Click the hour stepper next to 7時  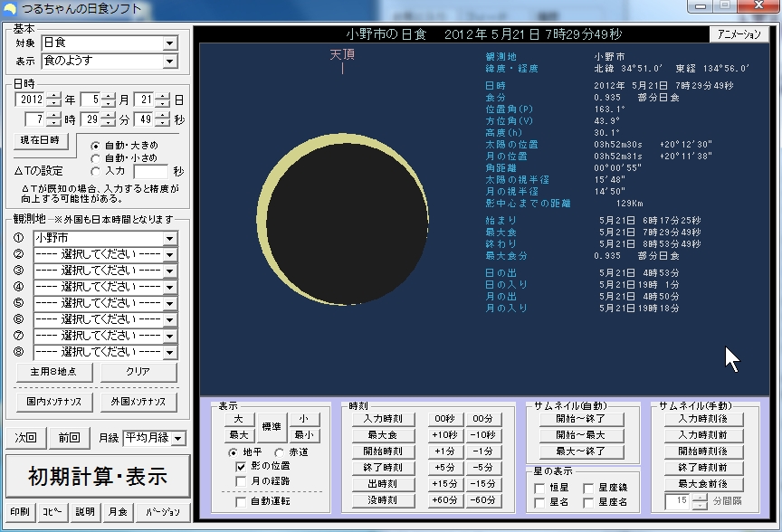click(54, 119)
